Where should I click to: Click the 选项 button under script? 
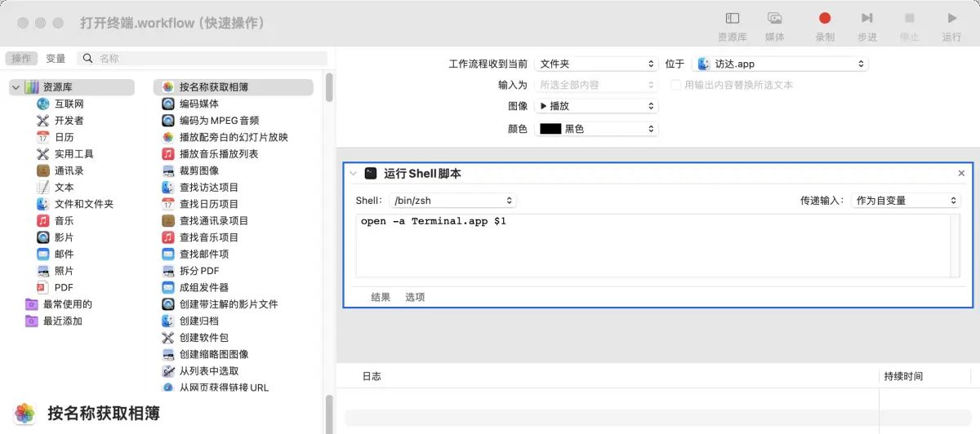click(x=415, y=297)
